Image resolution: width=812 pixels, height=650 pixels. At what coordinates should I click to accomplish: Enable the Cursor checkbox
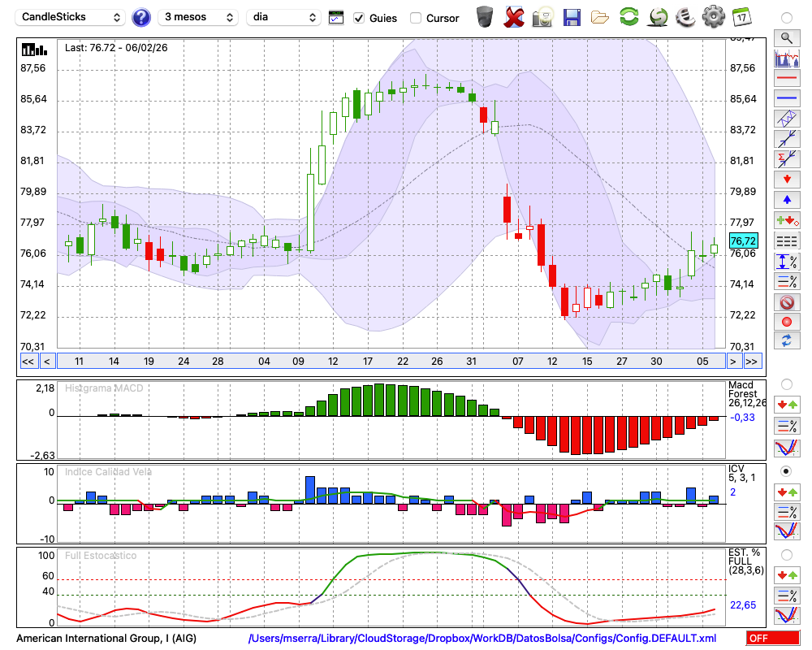pyautogui.click(x=416, y=18)
